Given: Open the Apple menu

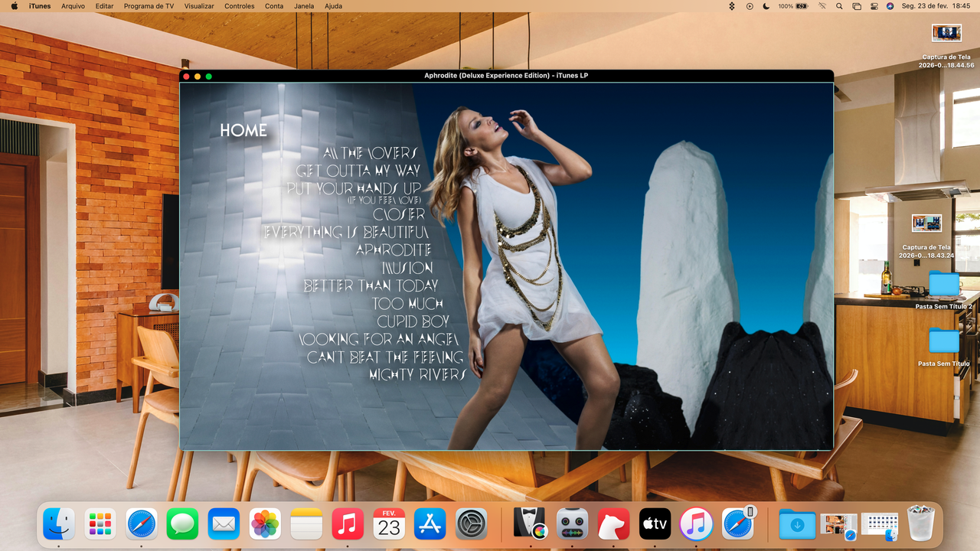Looking at the screenshot, I should (x=14, y=6).
